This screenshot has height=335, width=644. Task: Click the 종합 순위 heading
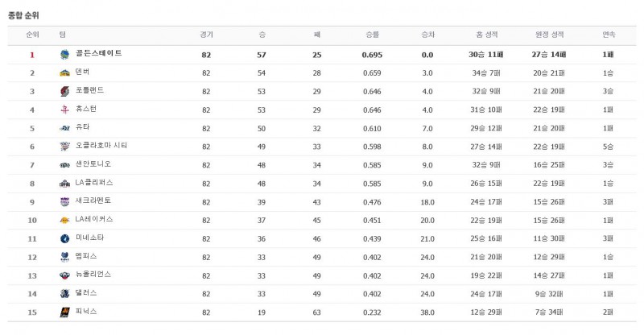click(23, 15)
